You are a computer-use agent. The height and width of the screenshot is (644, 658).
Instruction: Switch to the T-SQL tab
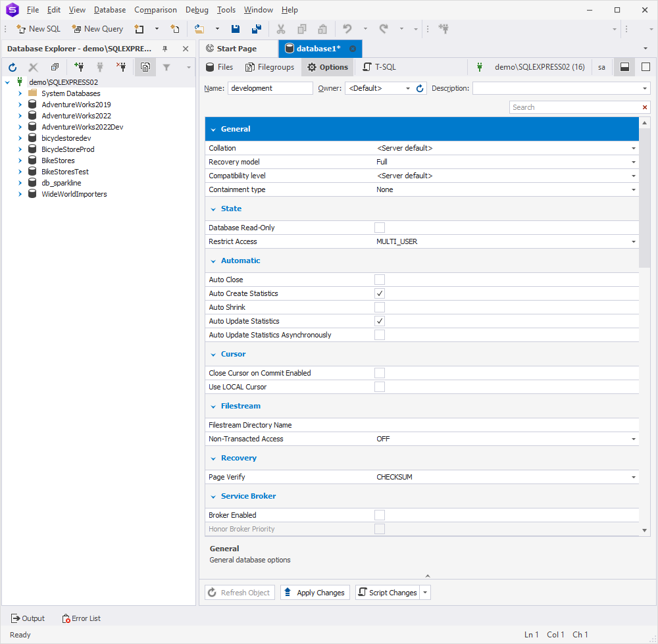(379, 67)
